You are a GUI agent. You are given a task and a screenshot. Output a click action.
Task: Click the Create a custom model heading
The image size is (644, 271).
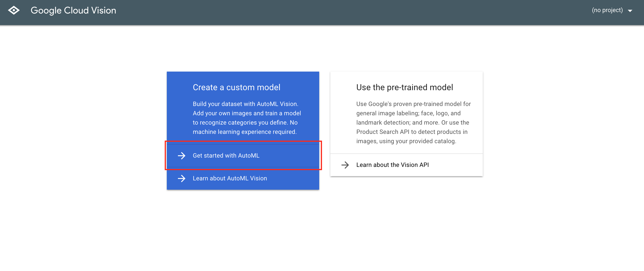(x=236, y=87)
